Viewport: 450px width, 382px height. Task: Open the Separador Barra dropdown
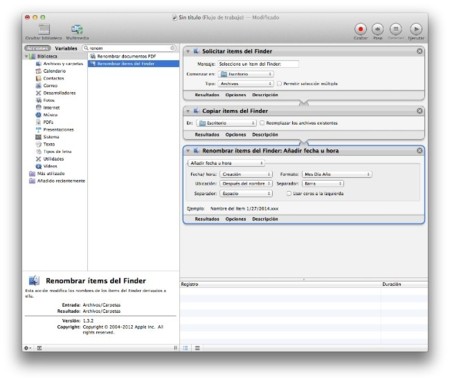pos(323,184)
